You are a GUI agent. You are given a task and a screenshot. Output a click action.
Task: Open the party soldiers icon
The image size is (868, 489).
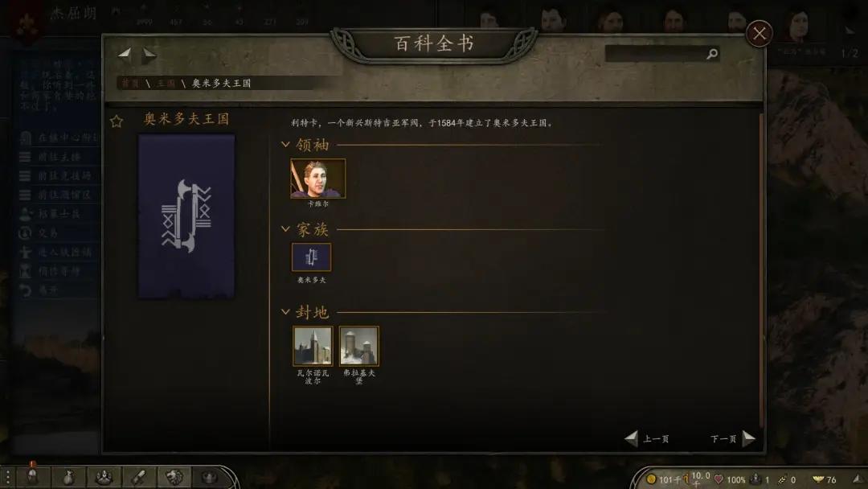[104, 476]
